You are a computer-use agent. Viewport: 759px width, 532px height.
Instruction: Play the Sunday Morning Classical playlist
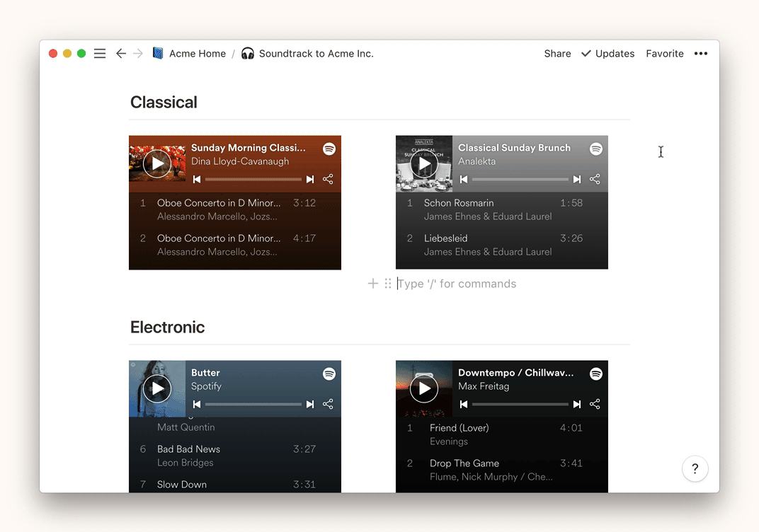coord(157,164)
